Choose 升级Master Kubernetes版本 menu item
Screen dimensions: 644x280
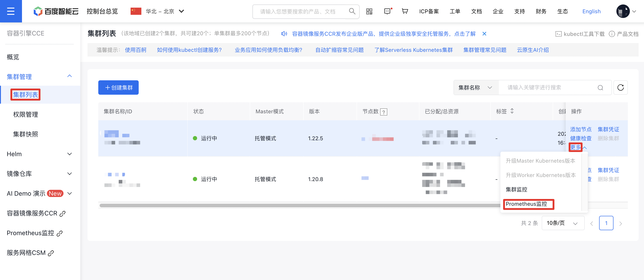click(x=541, y=161)
